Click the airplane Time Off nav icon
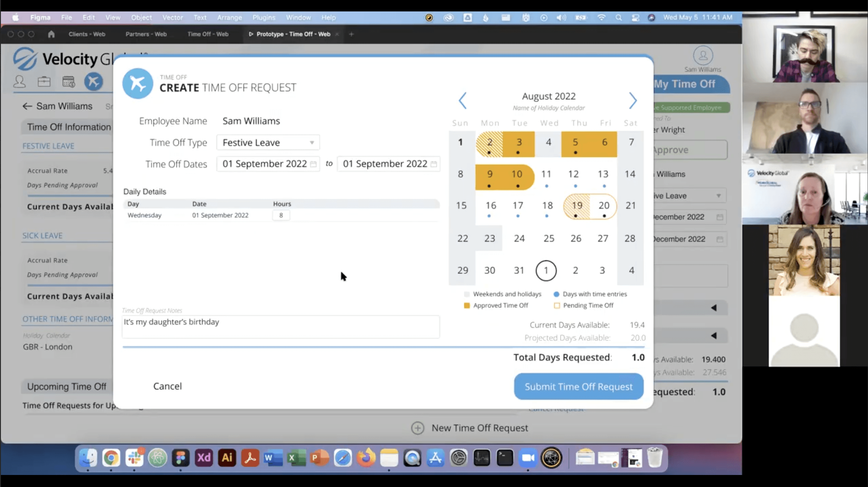 click(x=93, y=81)
